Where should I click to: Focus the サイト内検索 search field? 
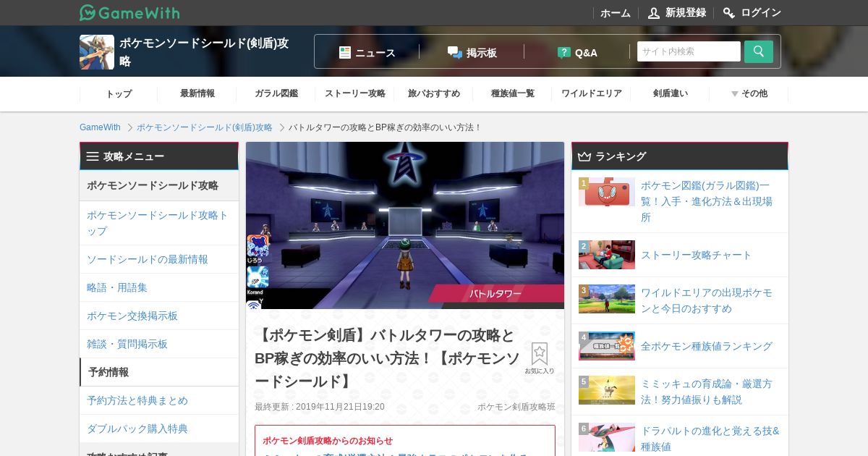coord(689,51)
